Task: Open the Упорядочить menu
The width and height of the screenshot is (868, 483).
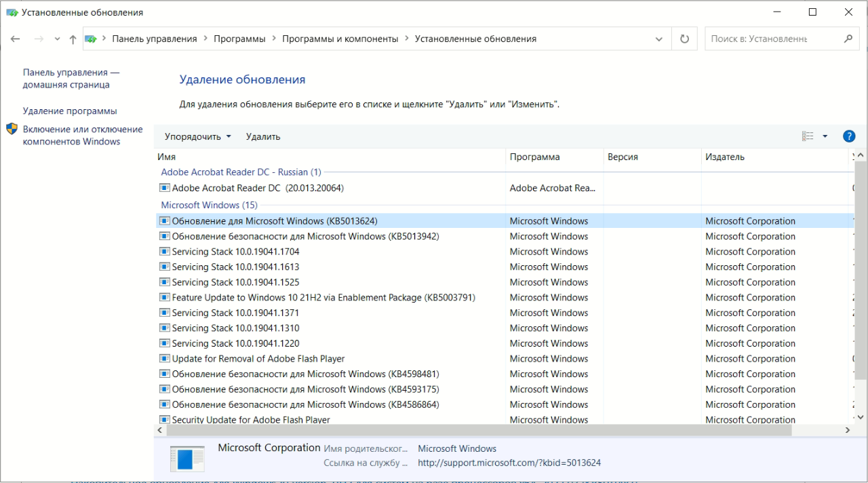Action: [x=198, y=136]
